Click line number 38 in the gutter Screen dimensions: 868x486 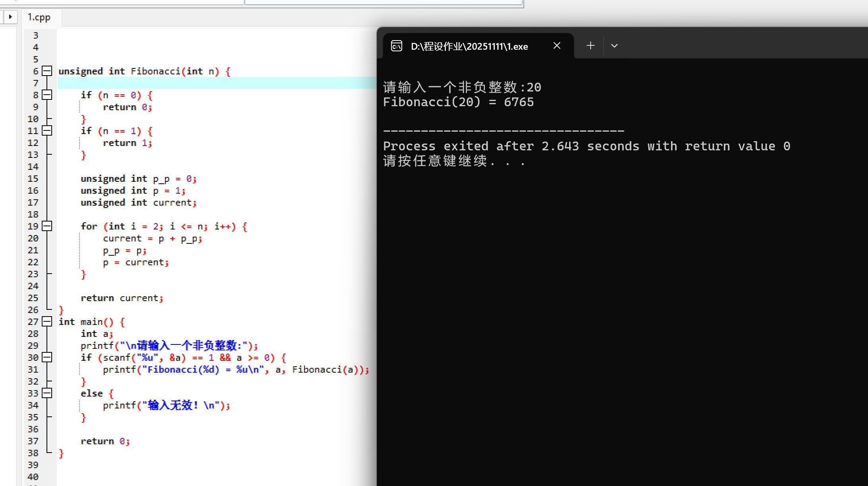pos(33,453)
